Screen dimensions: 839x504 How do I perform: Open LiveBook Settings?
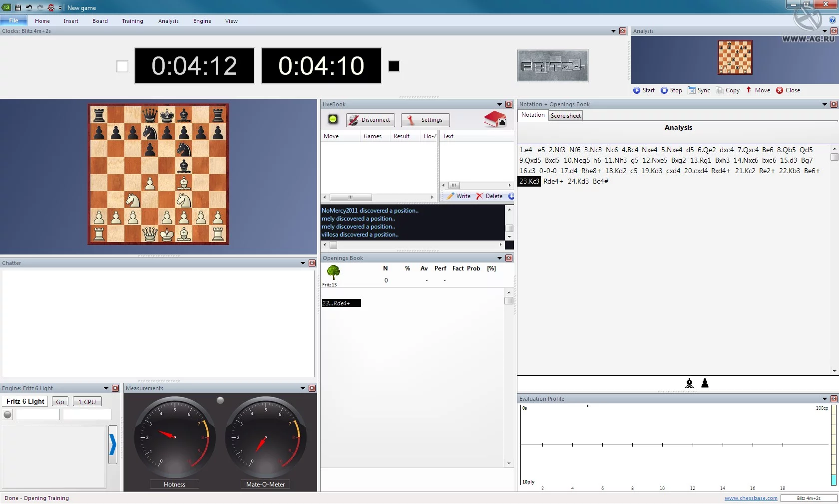coord(425,120)
